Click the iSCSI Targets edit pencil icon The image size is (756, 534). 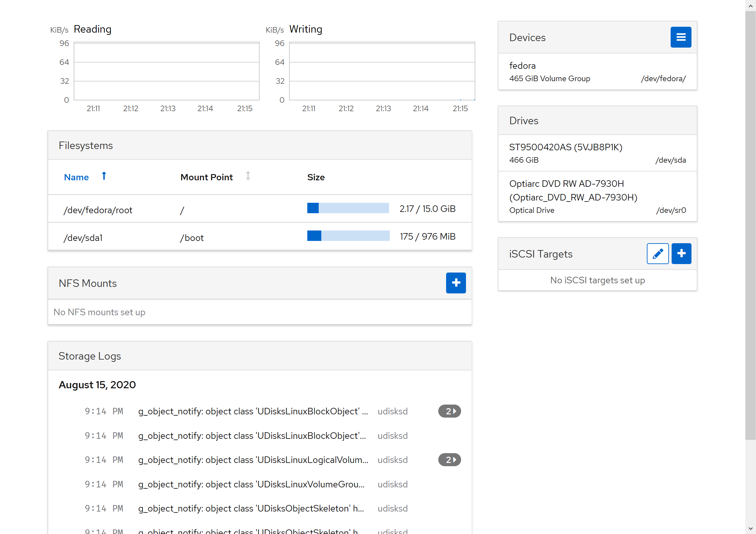pos(657,254)
